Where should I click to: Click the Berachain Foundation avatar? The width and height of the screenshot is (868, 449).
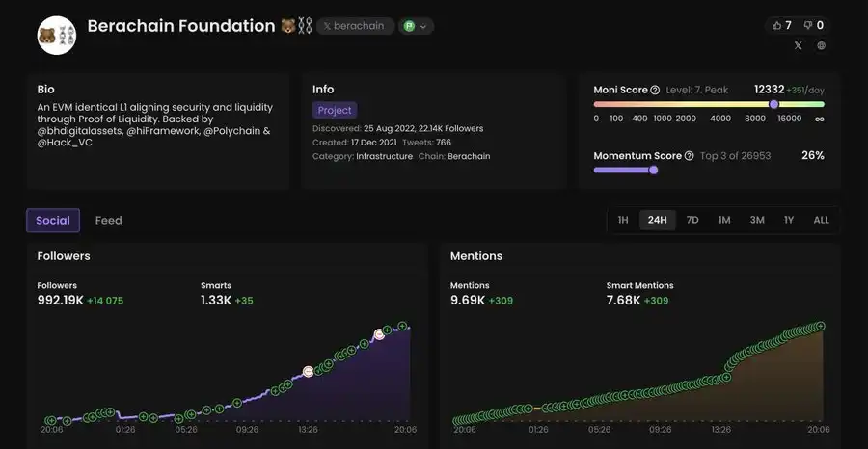[x=57, y=36]
